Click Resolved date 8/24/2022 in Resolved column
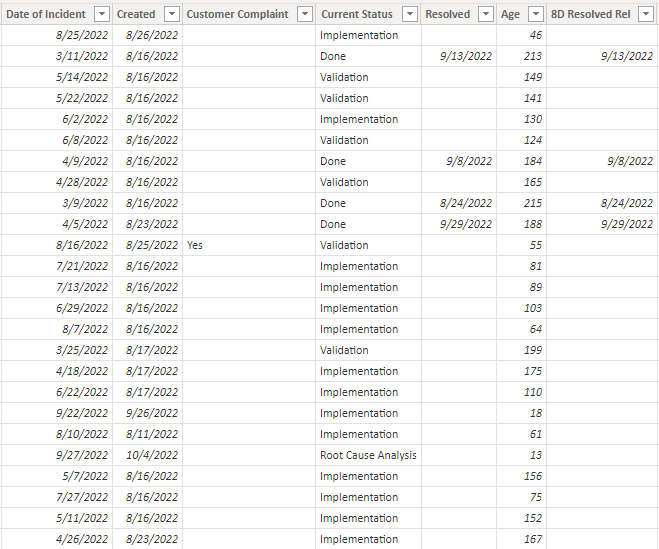This screenshot has width=659, height=549. (x=459, y=203)
